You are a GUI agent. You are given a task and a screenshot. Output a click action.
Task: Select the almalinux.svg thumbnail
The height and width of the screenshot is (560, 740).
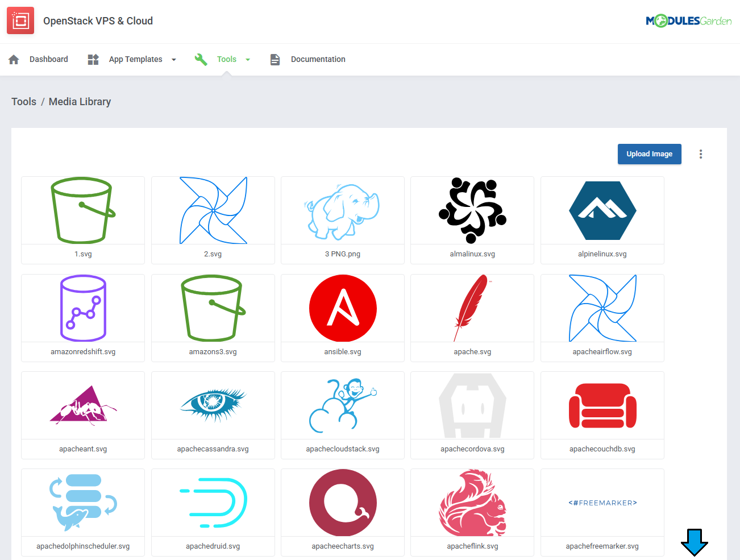(472, 211)
